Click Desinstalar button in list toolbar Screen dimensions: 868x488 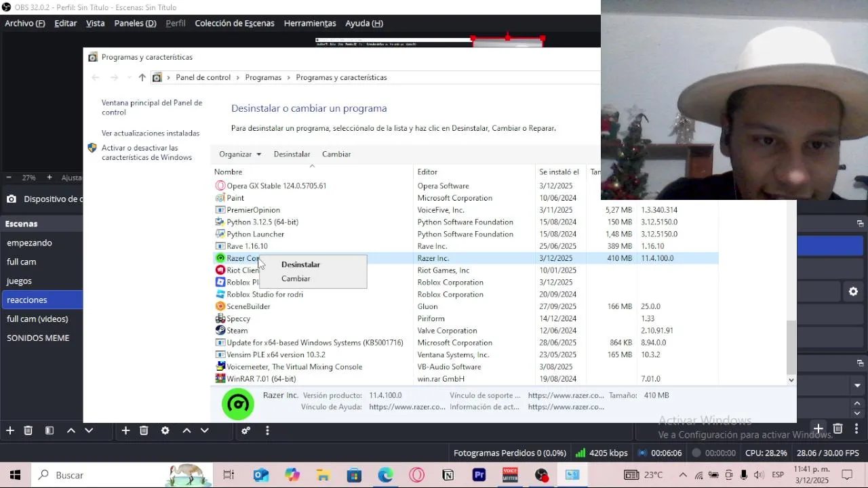pyautogui.click(x=292, y=154)
